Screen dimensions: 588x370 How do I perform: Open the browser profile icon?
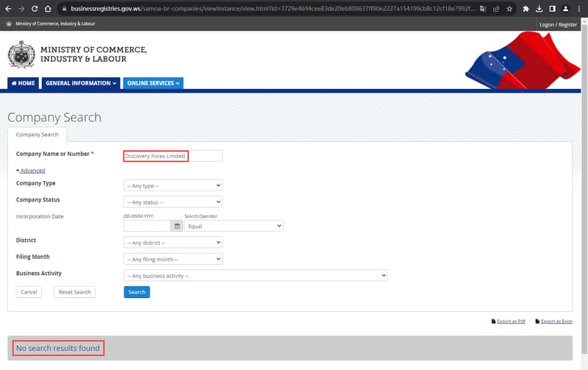click(x=565, y=9)
